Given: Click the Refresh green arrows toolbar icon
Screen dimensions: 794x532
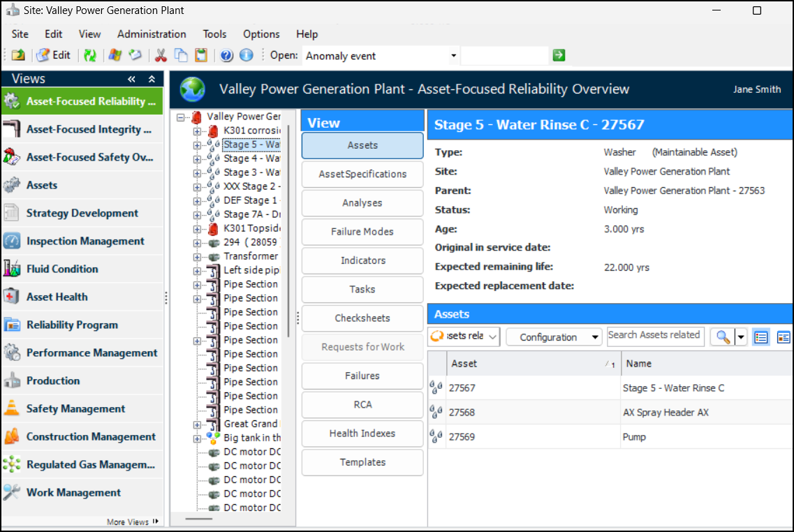Looking at the screenshot, I should tap(89, 56).
